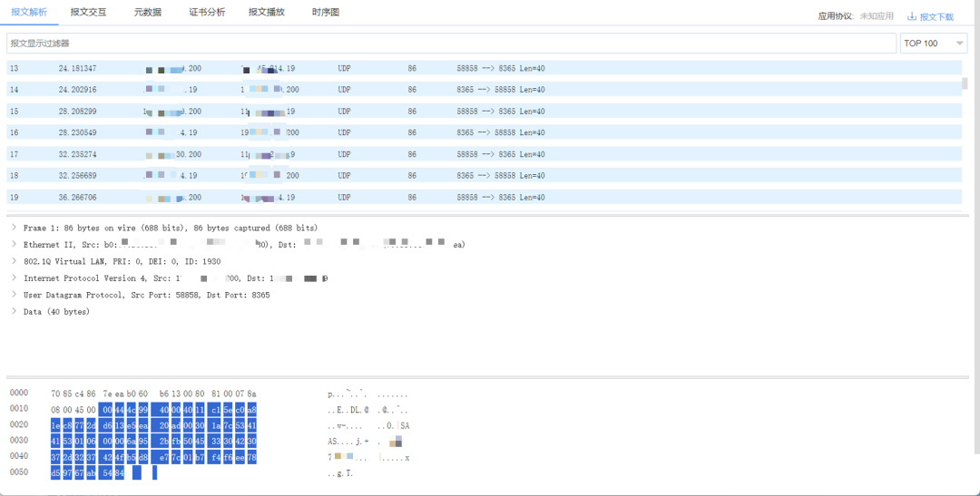Click ASCII dump text 'AS....j.+'
Viewport: 980px width, 496px height.
[348, 442]
